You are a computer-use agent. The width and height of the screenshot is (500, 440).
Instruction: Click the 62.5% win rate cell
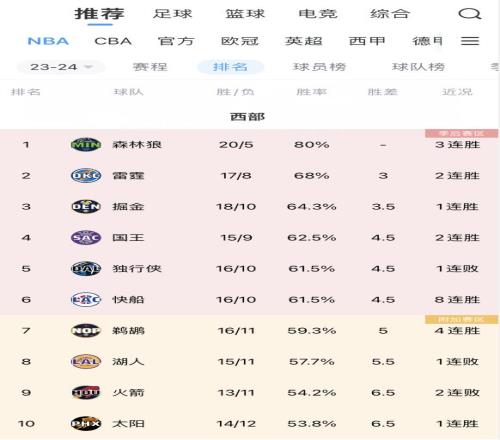click(x=312, y=238)
